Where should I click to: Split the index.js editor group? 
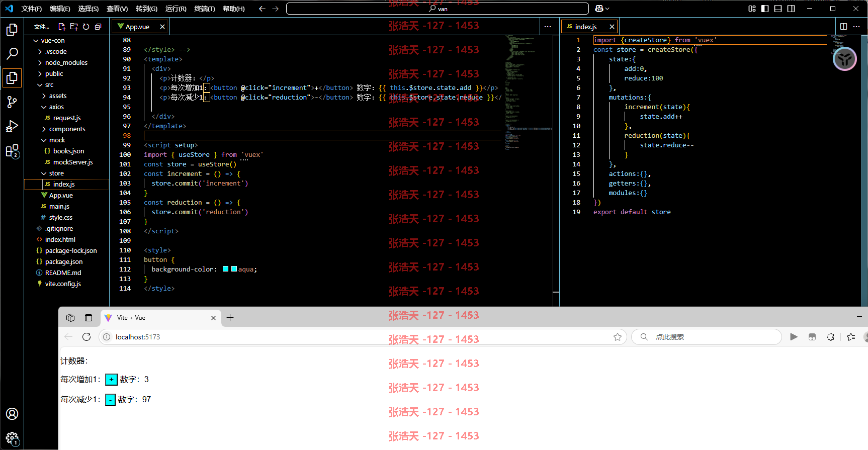pyautogui.click(x=843, y=27)
